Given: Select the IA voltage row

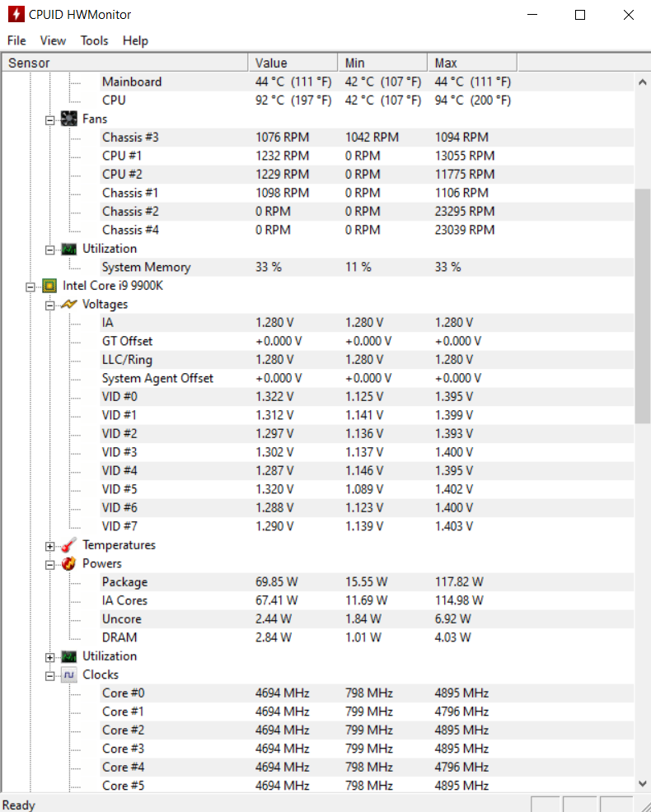Looking at the screenshot, I should pyautogui.click(x=367, y=323).
